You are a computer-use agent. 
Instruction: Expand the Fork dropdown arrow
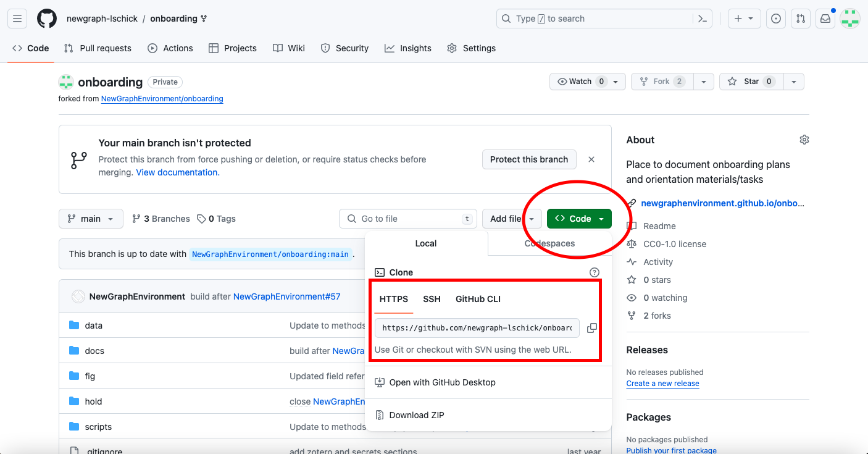(704, 82)
